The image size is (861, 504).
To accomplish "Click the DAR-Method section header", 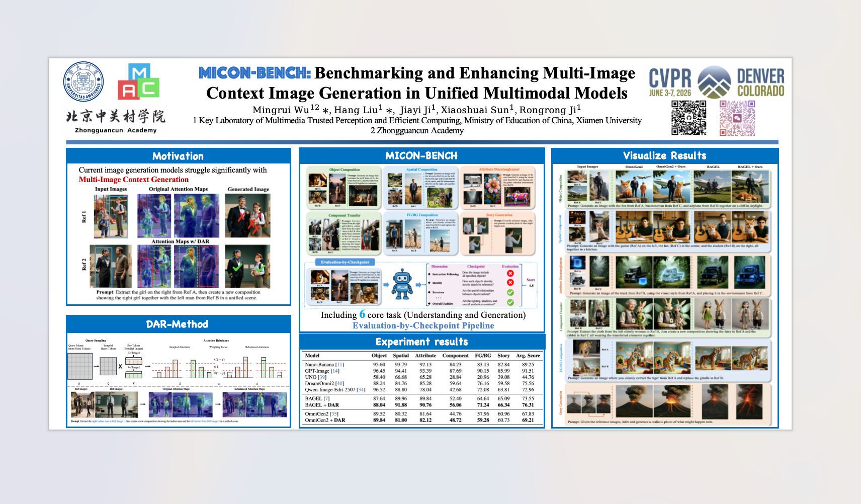I will pos(179,324).
